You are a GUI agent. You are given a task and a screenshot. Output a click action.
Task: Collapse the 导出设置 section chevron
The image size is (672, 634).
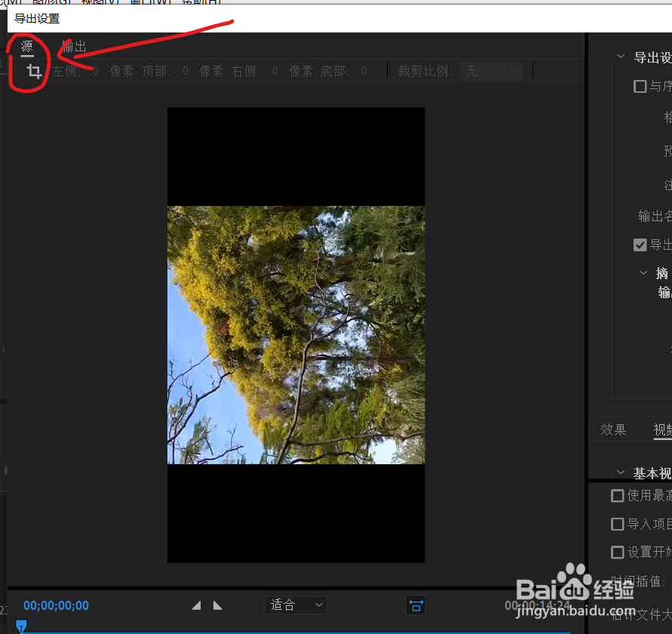(621, 57)
